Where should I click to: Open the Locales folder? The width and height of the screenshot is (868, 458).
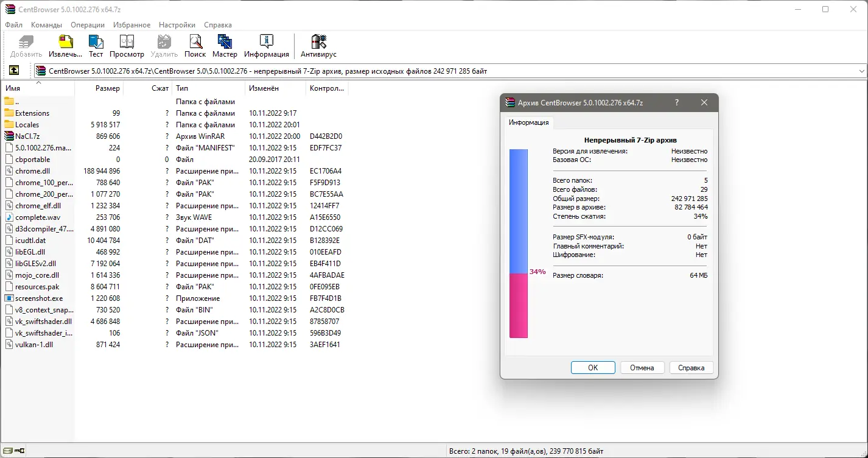[27, 124]
